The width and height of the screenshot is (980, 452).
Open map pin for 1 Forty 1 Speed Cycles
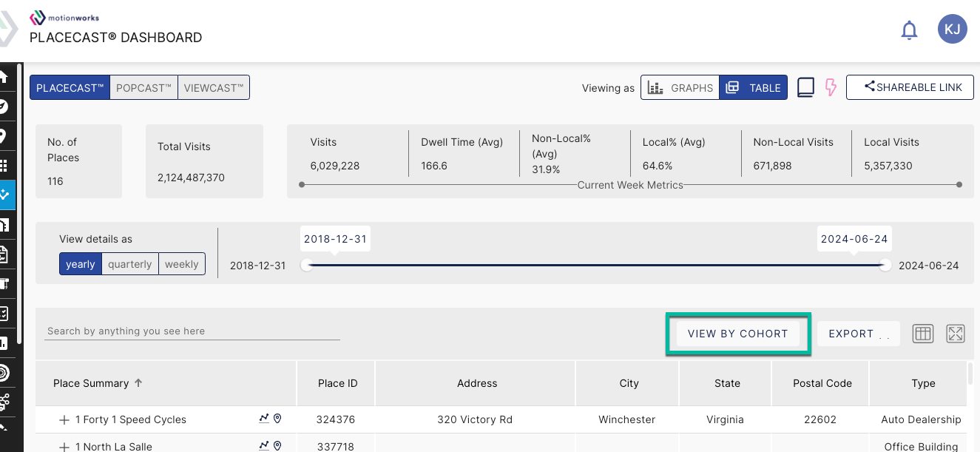pos(277,419)
